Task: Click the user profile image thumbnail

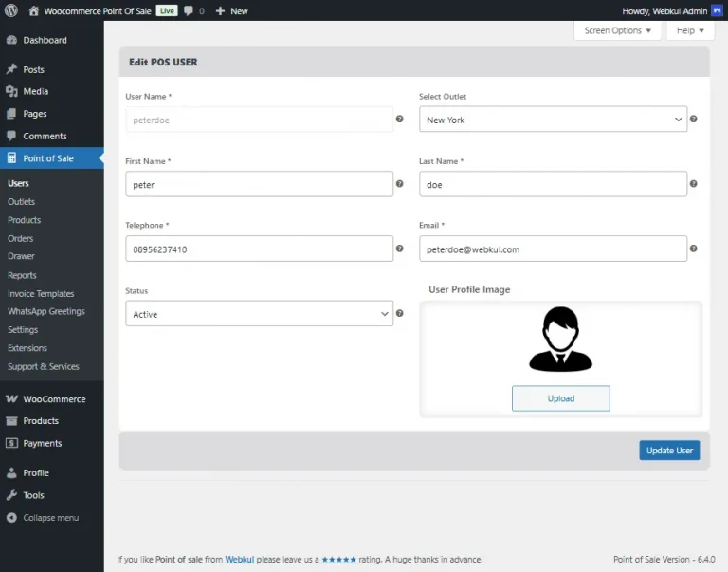Action: coord(560,340)
